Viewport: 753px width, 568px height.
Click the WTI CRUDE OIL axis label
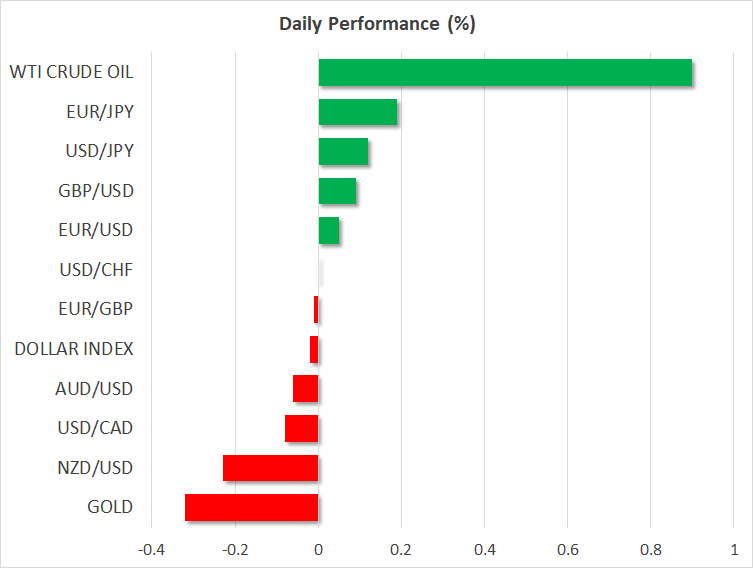(71, 72)
